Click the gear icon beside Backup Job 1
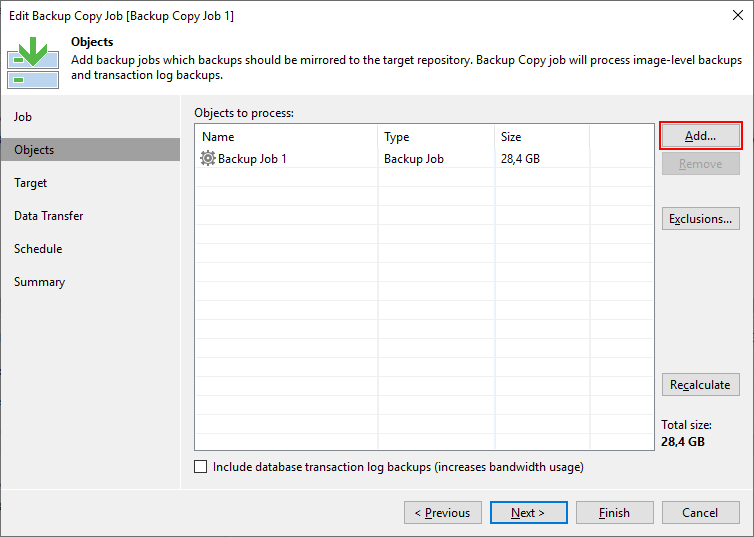This screenshot has width=754, height=537. (x=208, y=158)
